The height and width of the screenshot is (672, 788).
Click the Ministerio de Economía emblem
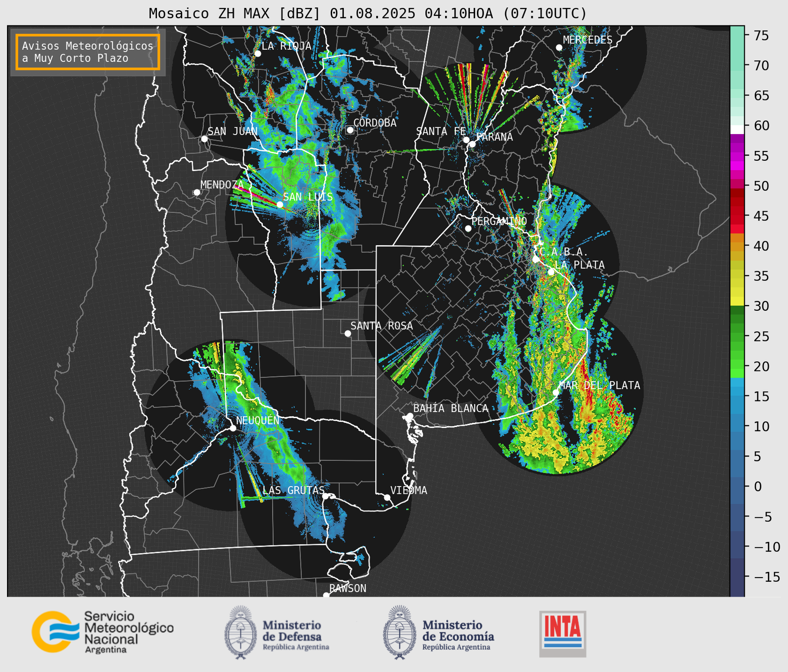click(x=399, y=632)
